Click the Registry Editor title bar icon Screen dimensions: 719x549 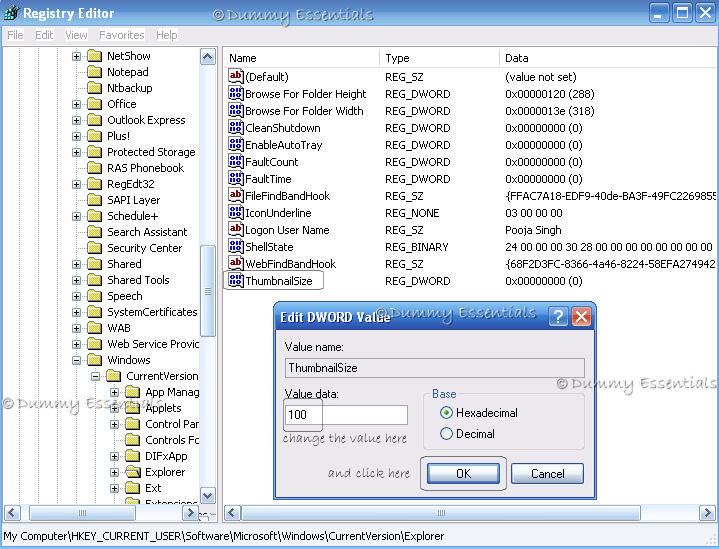(11, 13)
